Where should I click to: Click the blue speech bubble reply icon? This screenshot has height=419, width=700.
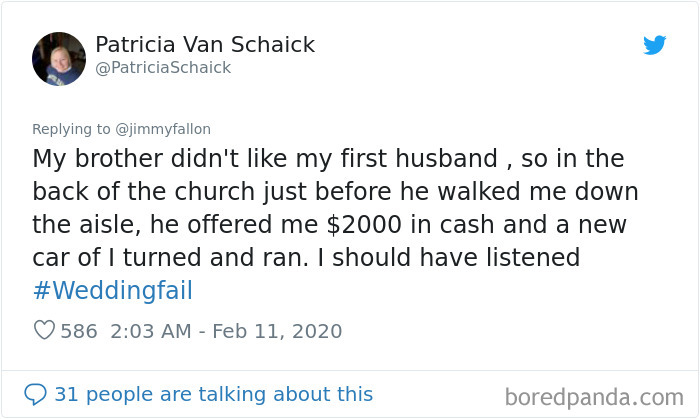(35, 394)
